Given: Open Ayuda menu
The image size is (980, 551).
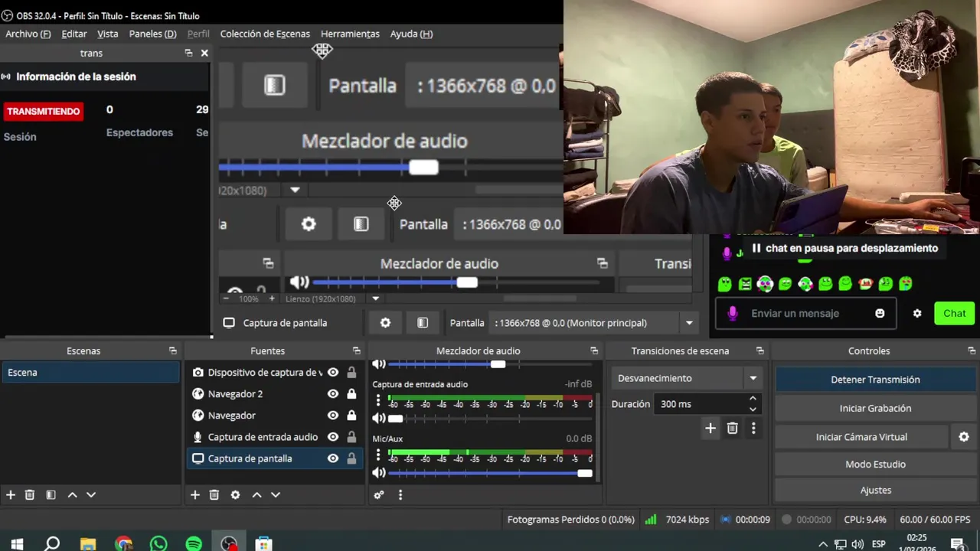Looking at the screenshot, I should pyautogui.click(x=411, y=34).
